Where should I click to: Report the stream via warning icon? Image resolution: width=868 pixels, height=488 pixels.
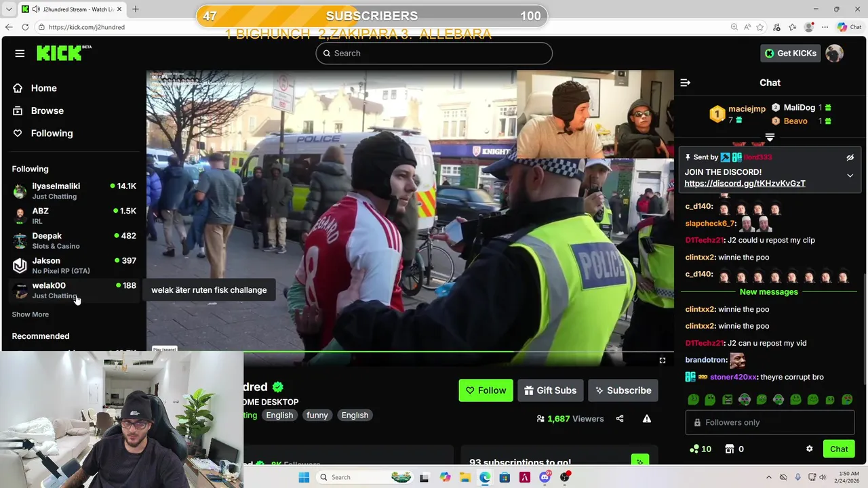pos(647,419)
